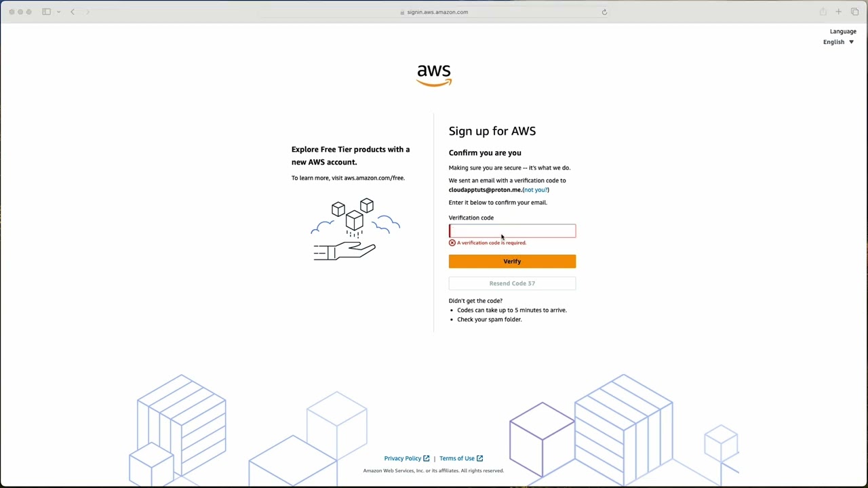Viewport: 868px width, 488px height.
Task: Go back with the Safari back arrow
Action: click(73, 12)
